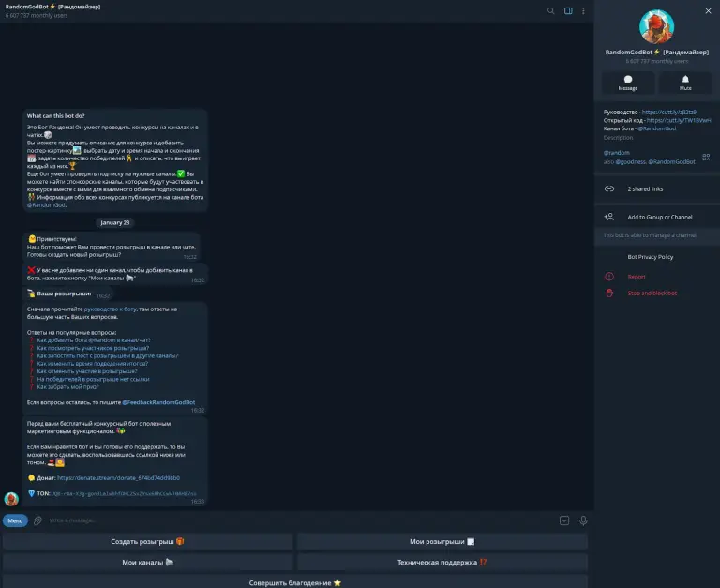720x588 pixels.
Task: Click the chat title RandomGodBot header
Action: click(52, 7)
